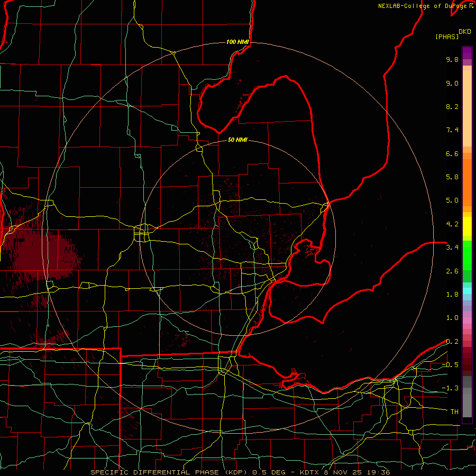Viewport: 476px width, 476px height.
Task: Click the 4.2 value on the scale
Action: tap(452, 224)
